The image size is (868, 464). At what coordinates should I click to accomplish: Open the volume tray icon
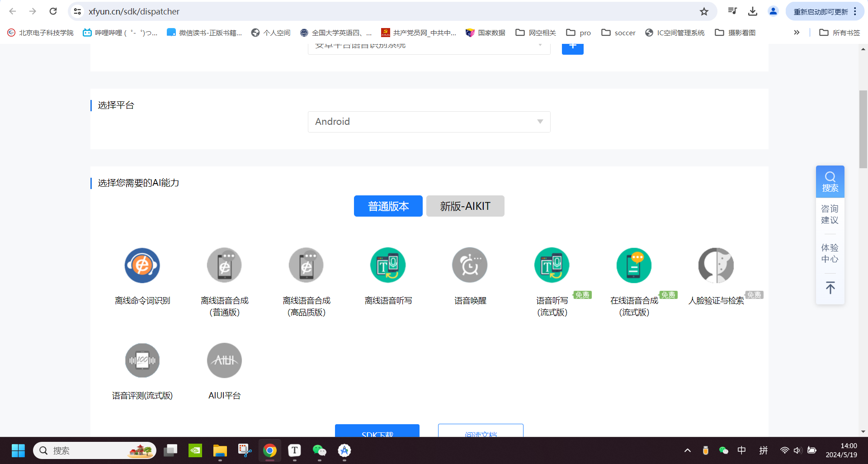click(798, 450)
